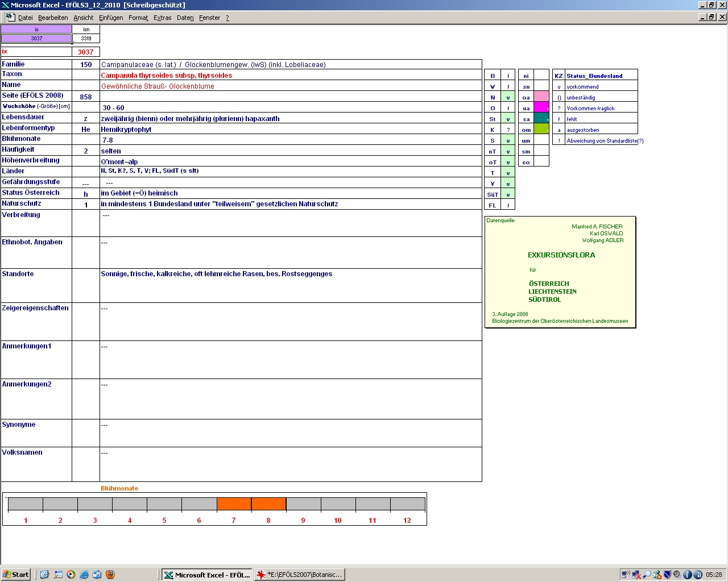The height and width of the screenshot is (582, 728).
Task: Click the orange 'Blühmonate' chart title
Action: point(119,488)
